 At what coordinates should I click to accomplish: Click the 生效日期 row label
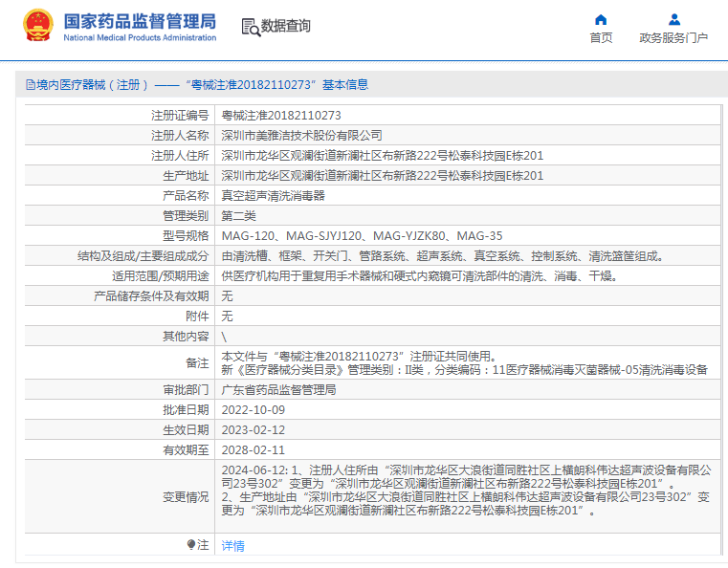[186, 429]
